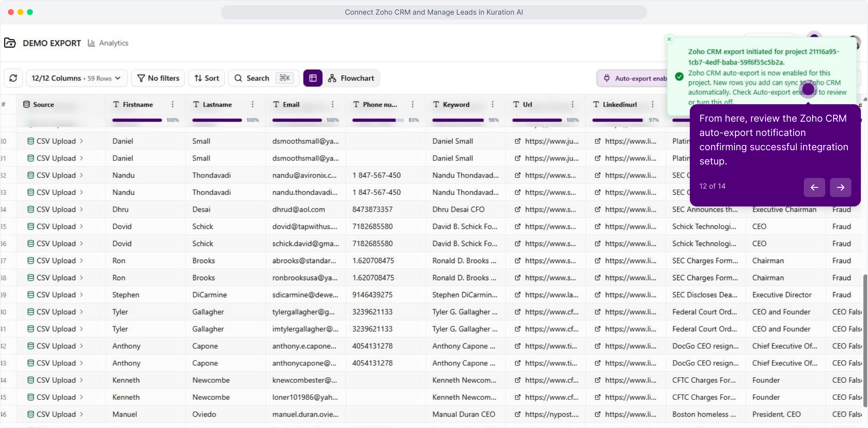Open Url link icon in Stephen DiCarmine row

coord(518,295)
